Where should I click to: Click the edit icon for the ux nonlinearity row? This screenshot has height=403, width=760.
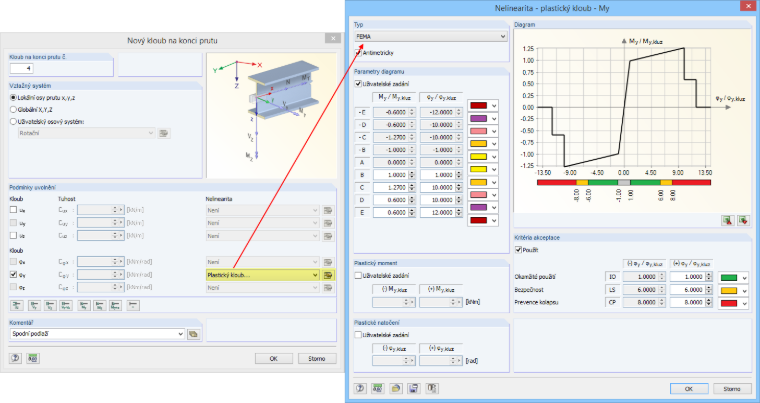point(328,210)
